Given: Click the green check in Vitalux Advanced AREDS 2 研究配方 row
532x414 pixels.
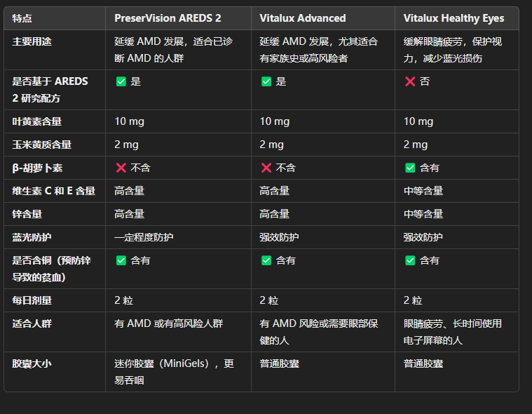Looking at the screenshot, I should (x=266, y=81).
